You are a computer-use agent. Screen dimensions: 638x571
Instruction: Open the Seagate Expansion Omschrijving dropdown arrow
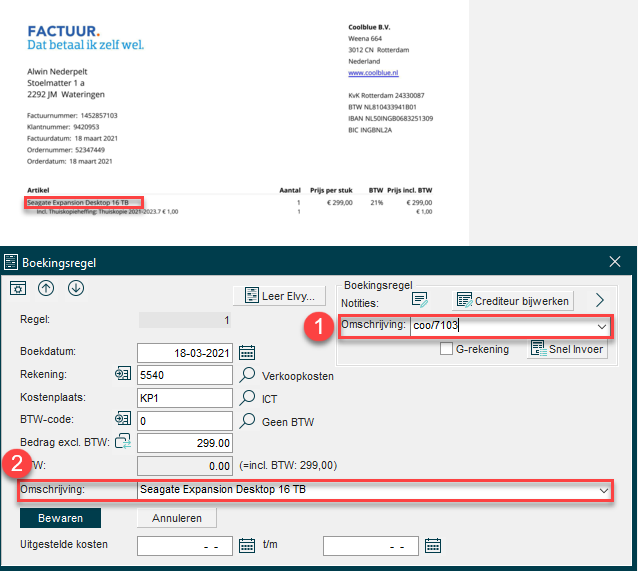(604, 490)
